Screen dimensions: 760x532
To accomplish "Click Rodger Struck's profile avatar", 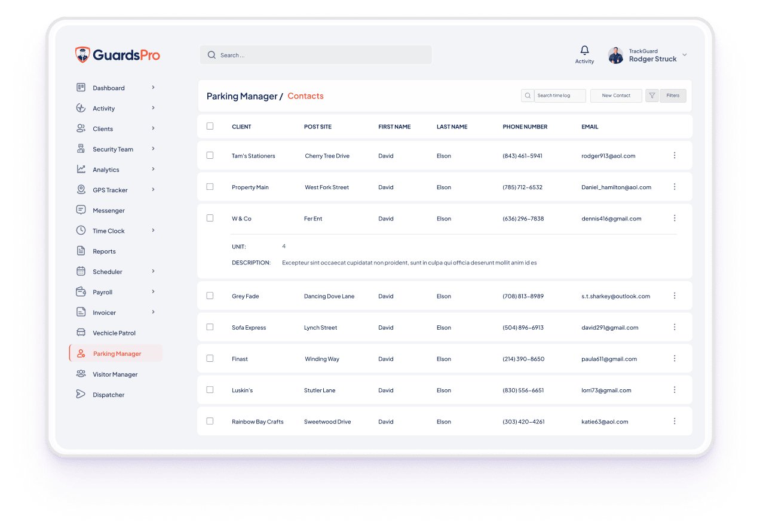I will [x=615, y=56].
